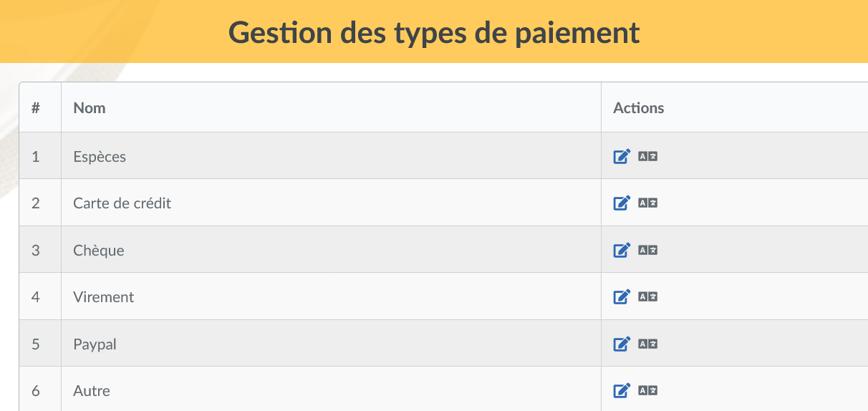Open translations for Paypal row
The height and width of the screenshot is (411, 868).
click(647, 344)
